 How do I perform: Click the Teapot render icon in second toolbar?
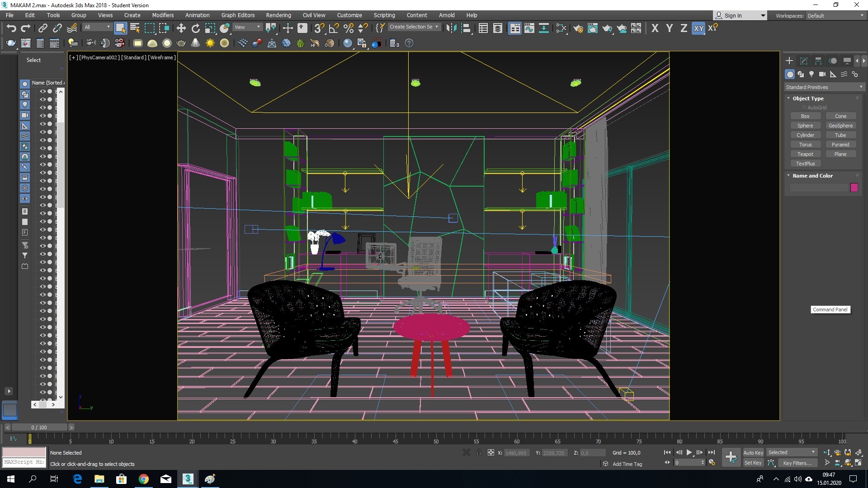[11, 43]
